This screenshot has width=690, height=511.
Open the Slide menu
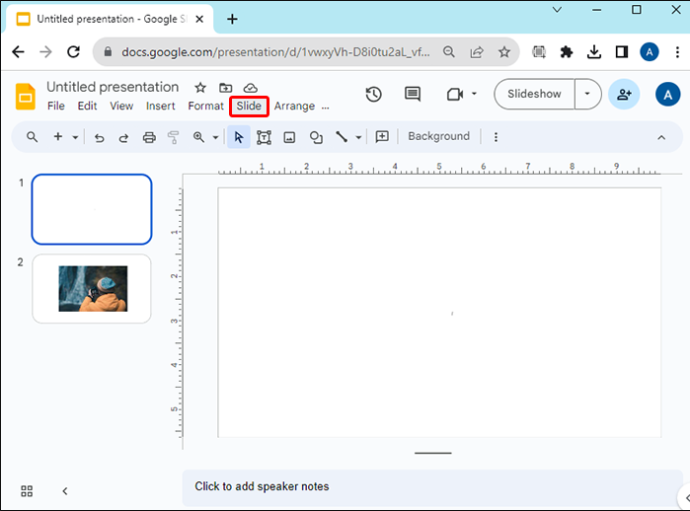click(x=249, y=106)
